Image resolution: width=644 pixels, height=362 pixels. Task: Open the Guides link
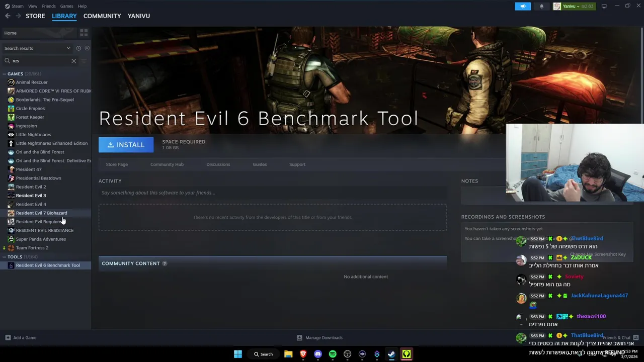(x=260, y=164)
